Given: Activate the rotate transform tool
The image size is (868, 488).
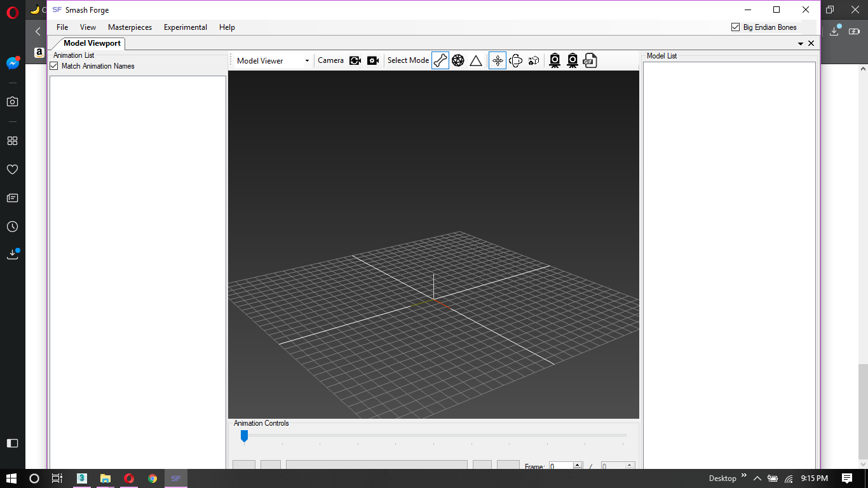Looking at the screenshot, I should pos(515,60).
